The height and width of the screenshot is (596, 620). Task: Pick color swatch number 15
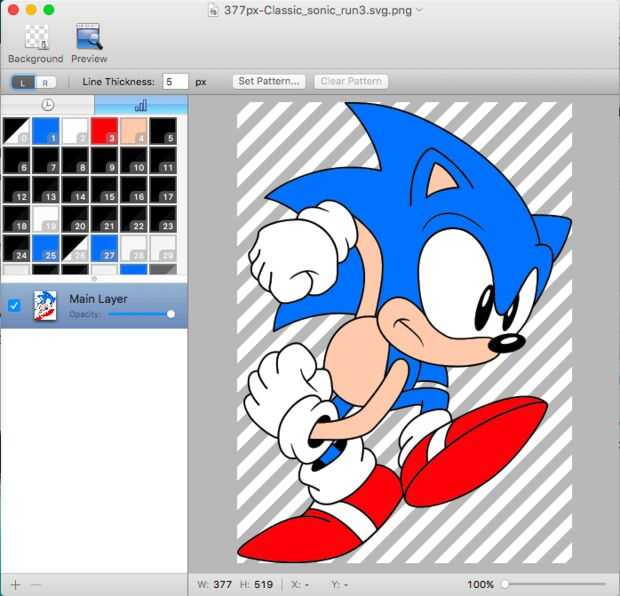click(104, 189)
